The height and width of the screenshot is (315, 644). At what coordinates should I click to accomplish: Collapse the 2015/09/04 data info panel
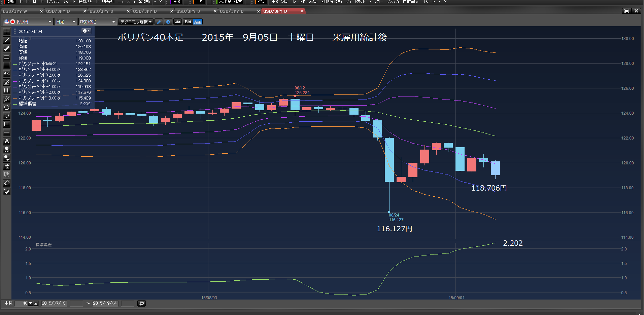pyautogui.click(x=87, y=31)
